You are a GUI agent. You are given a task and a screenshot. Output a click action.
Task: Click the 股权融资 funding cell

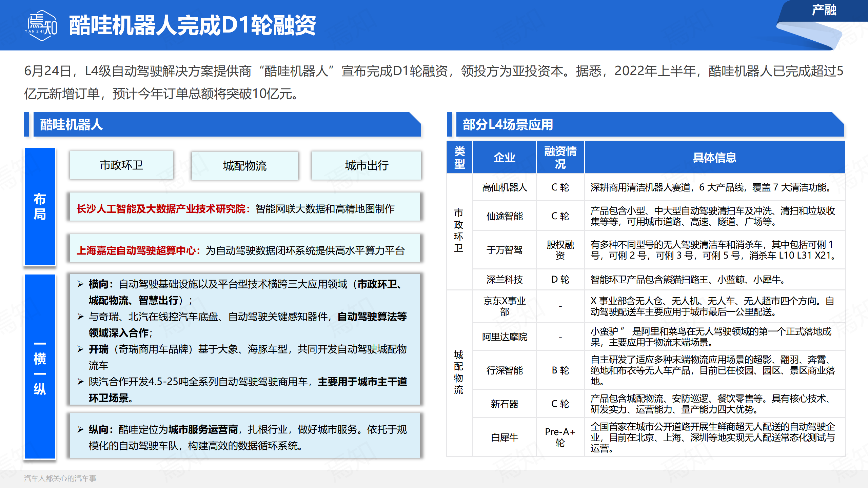(560, 250)
